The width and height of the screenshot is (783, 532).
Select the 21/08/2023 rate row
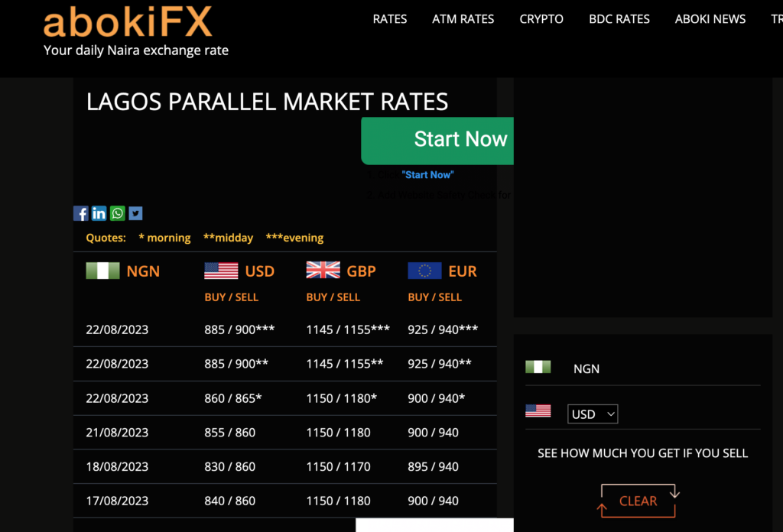[284, 433]
